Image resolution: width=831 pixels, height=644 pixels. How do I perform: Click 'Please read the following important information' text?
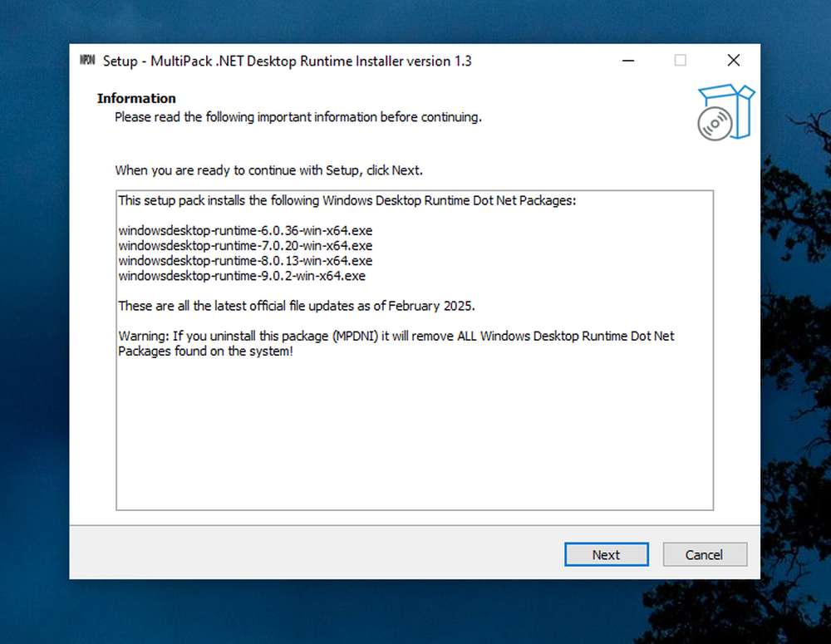(298, 117)
